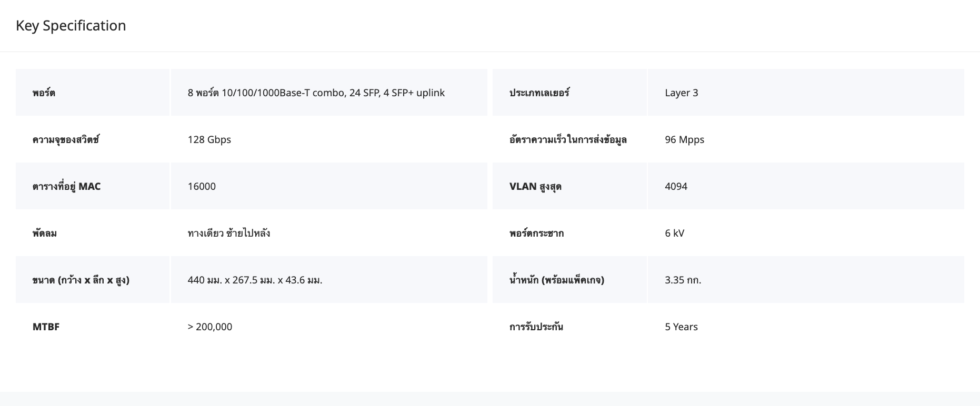Select the Layer 3 value
This screenshot has height=406, width=980.
pos(681,93)
